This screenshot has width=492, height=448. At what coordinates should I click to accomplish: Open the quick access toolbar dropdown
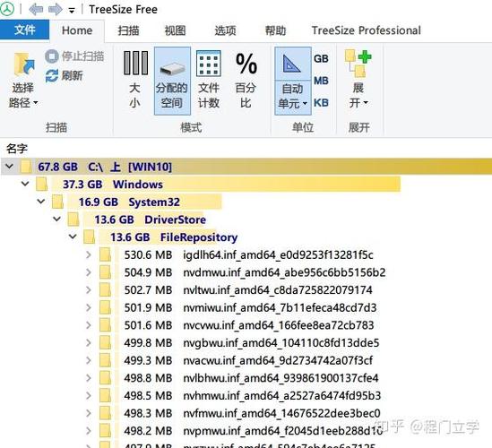72,11
